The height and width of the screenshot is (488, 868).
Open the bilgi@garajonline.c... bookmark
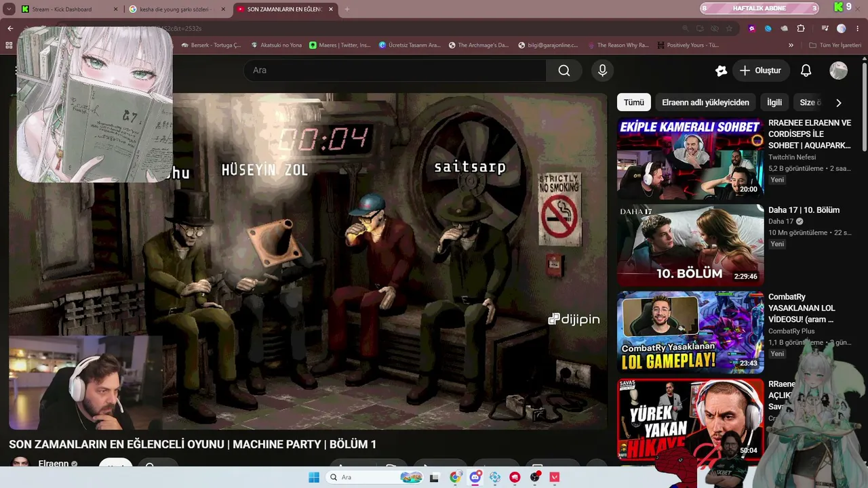click(548, 45)
